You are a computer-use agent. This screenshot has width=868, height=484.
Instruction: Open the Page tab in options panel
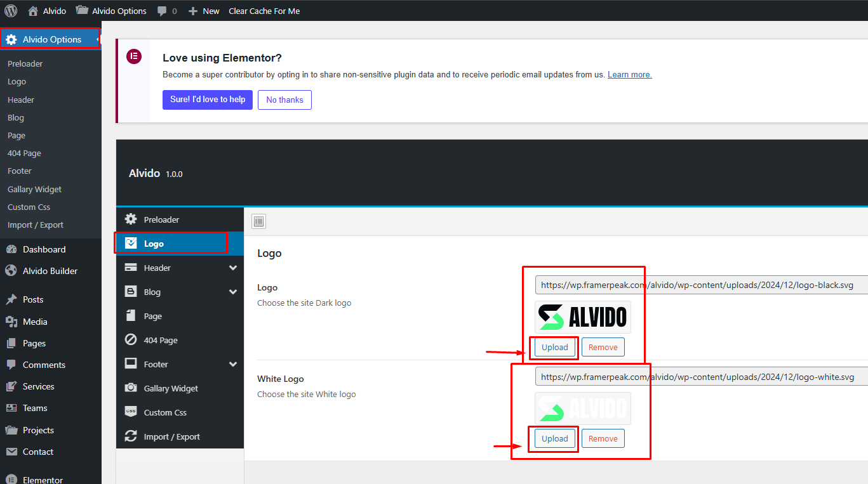tap(180, 316)
